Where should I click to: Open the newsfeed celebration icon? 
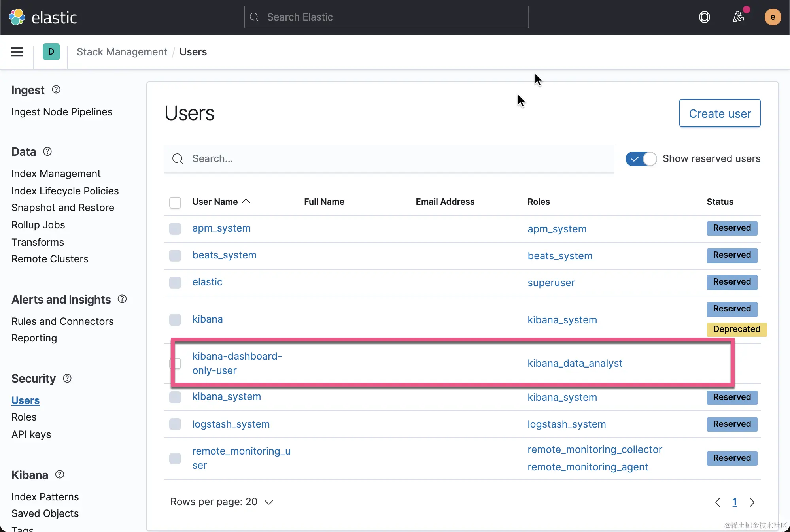tap(738, 17)
